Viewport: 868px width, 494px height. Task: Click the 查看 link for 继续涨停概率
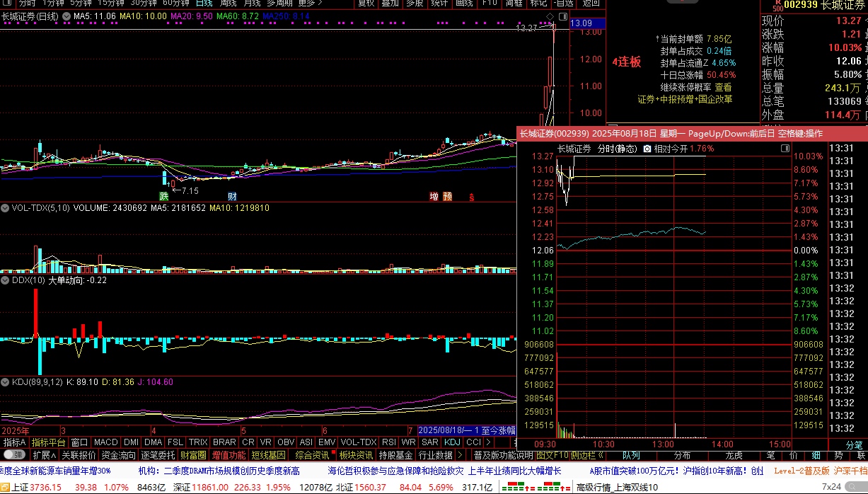723,87
